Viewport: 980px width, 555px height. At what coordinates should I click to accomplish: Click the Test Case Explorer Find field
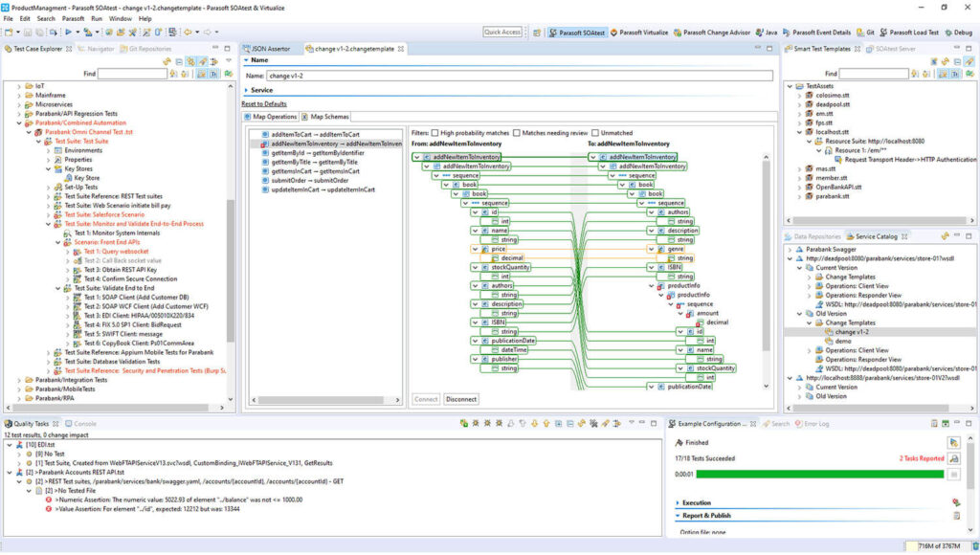click(x=132, y=74)
